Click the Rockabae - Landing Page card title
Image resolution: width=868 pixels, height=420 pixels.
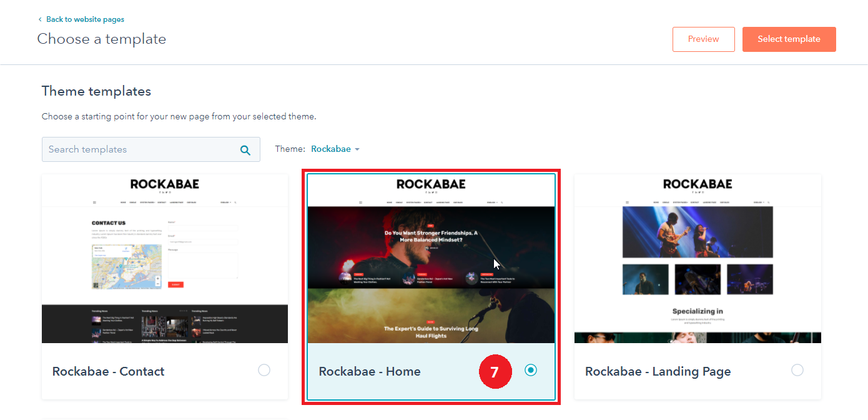point(658,371)
